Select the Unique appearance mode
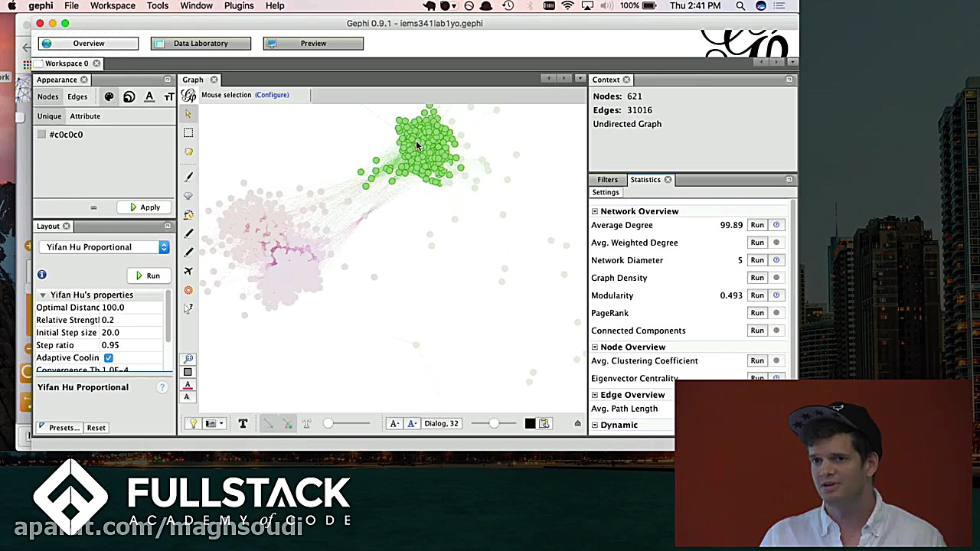This screenshot has height=551, width=980. pos(49,116)
